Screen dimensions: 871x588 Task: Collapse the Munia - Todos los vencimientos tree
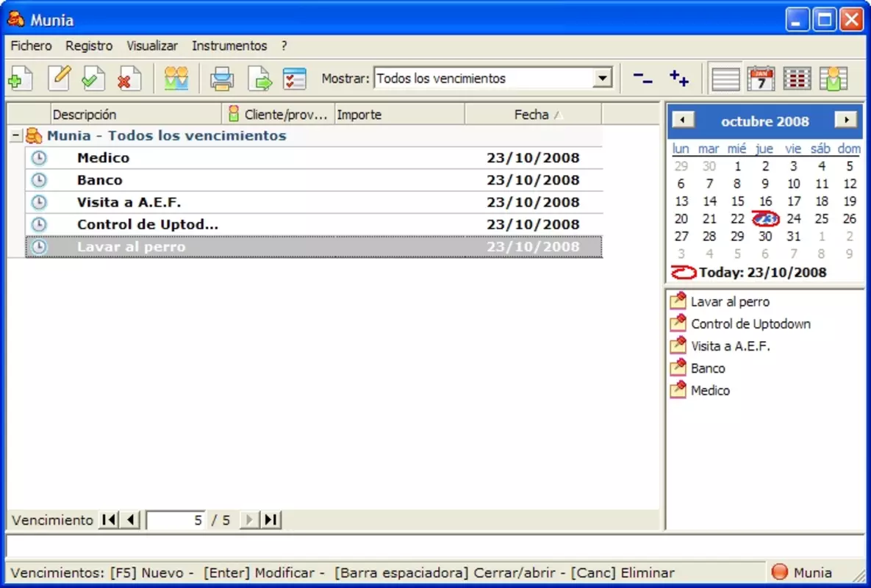pos(15,135)
